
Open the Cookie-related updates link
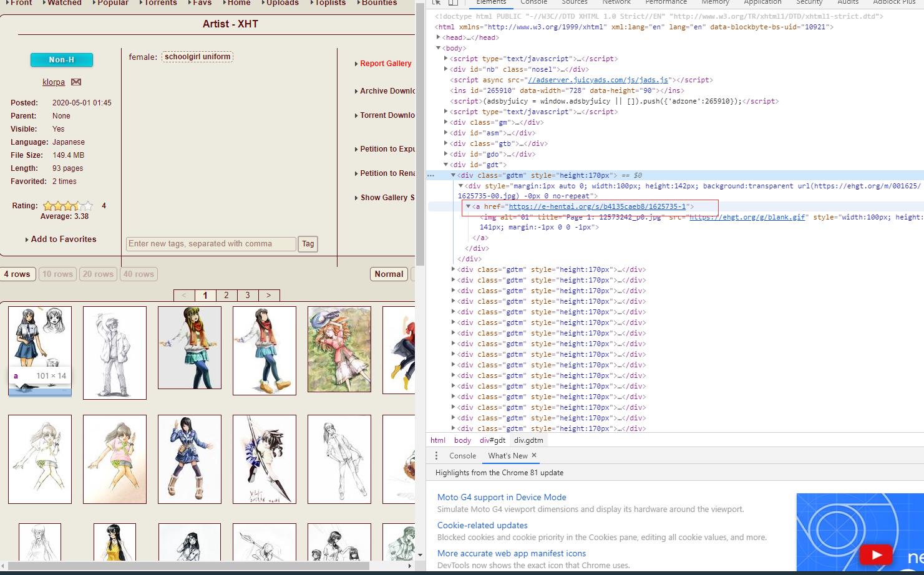click(x=482, y=525)
